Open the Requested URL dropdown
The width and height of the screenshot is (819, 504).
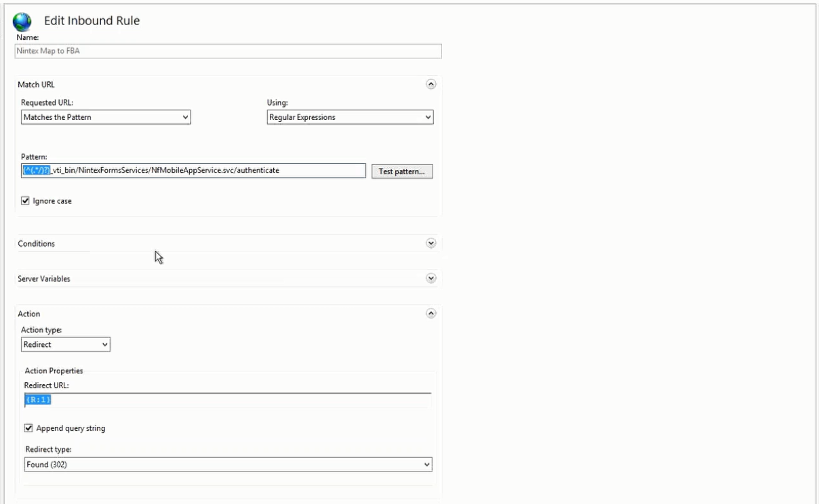(106, 117)
